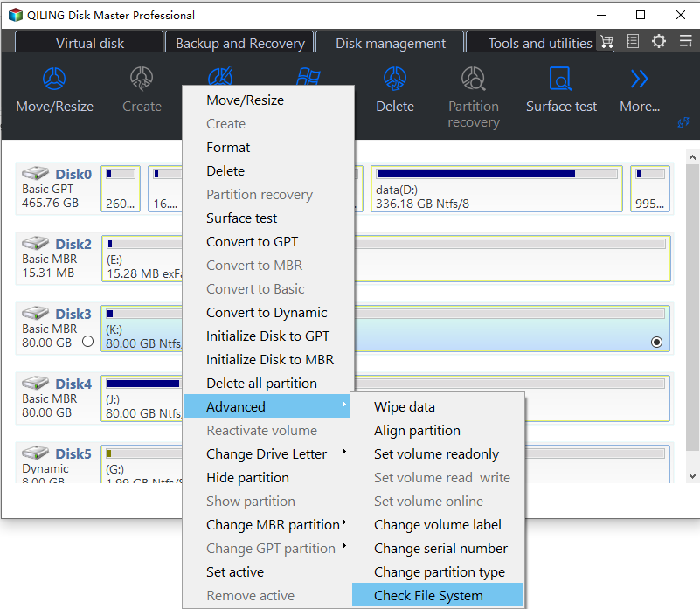Screen dimensions: 700x609
Task: Click the refresh icon below More...
Action: [683, 122]
